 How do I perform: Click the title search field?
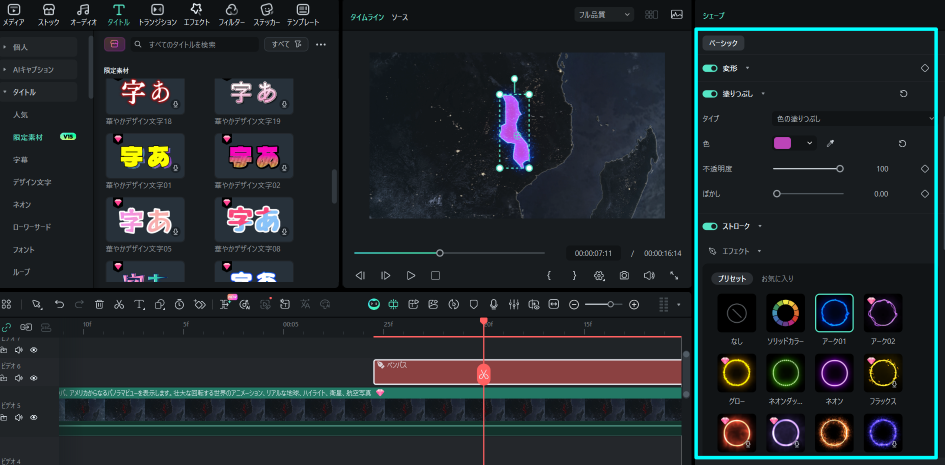point(195,45)
